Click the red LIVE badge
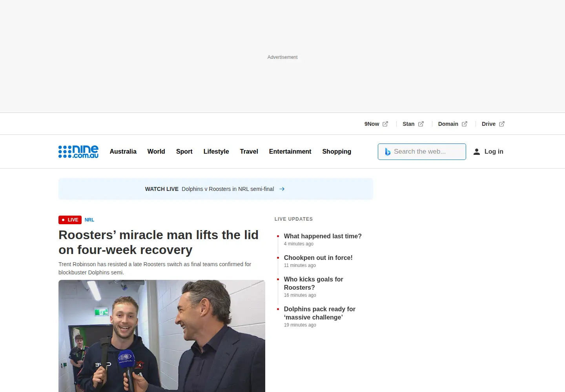The width and height of the screenshot is (565, 392). [x=70, y=220]
